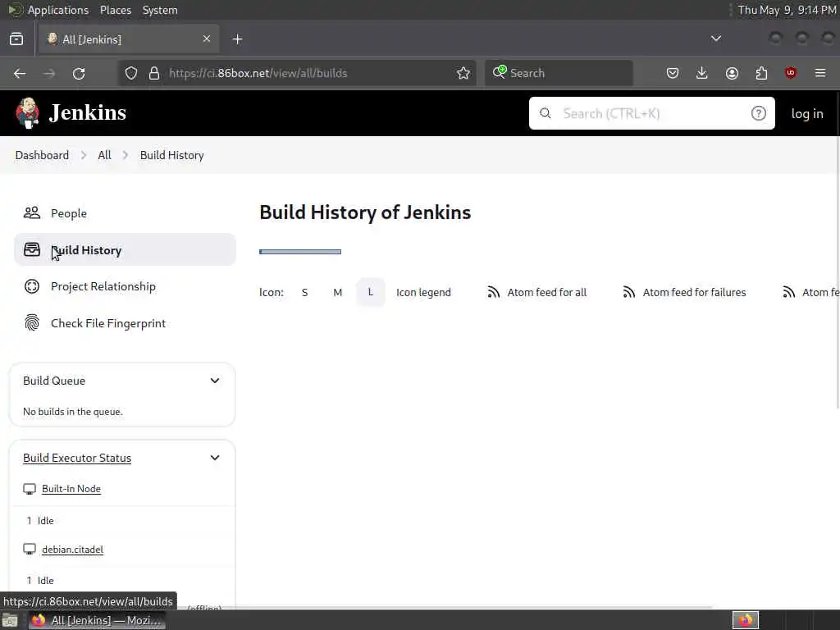Image resolution: width=840 pixels, height=630 pixels.
Task: Open the Firefox View icon
Action: coord(16,39)
